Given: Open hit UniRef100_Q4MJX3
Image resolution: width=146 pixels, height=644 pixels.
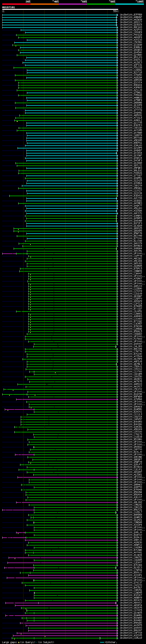Looking at the screenshot, I should point(131,286).
